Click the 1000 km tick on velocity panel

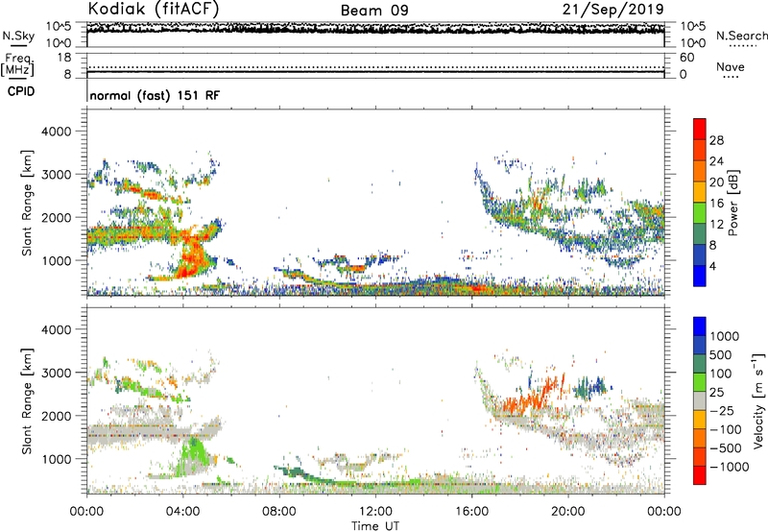[56, 459]
